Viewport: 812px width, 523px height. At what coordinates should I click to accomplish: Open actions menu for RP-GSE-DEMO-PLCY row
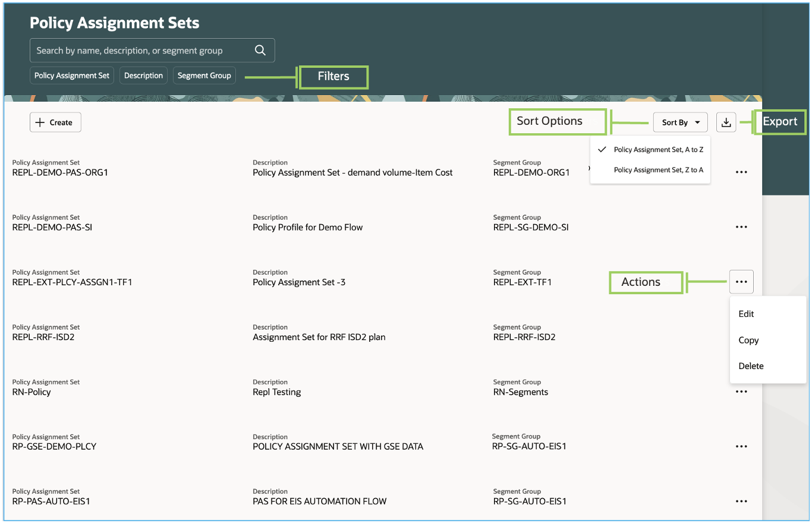(741, 446)
